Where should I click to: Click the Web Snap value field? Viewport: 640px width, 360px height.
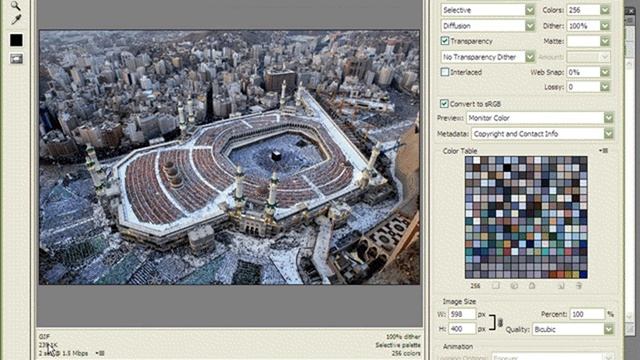point(583,72)
